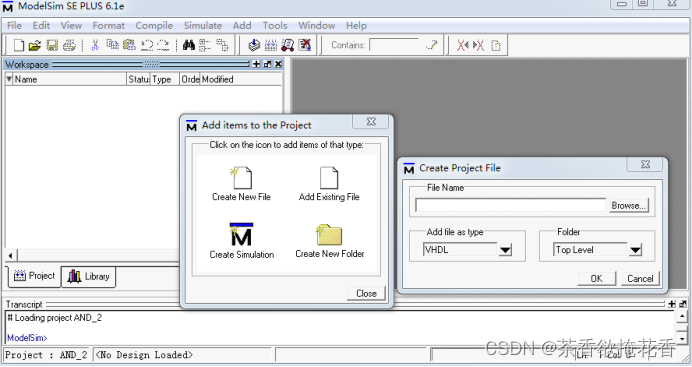Switch to the Library tab
The image size is (692, 367).
(x=88, y=277)
